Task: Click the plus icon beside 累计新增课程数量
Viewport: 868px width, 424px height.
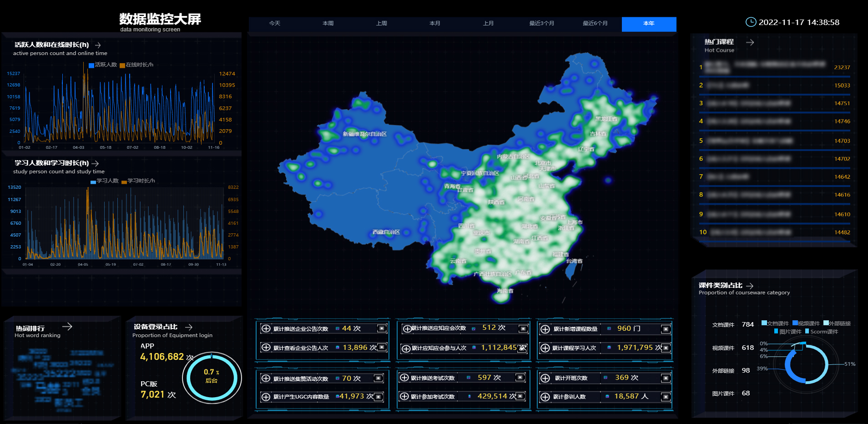Action: click(x=545, y=329)
